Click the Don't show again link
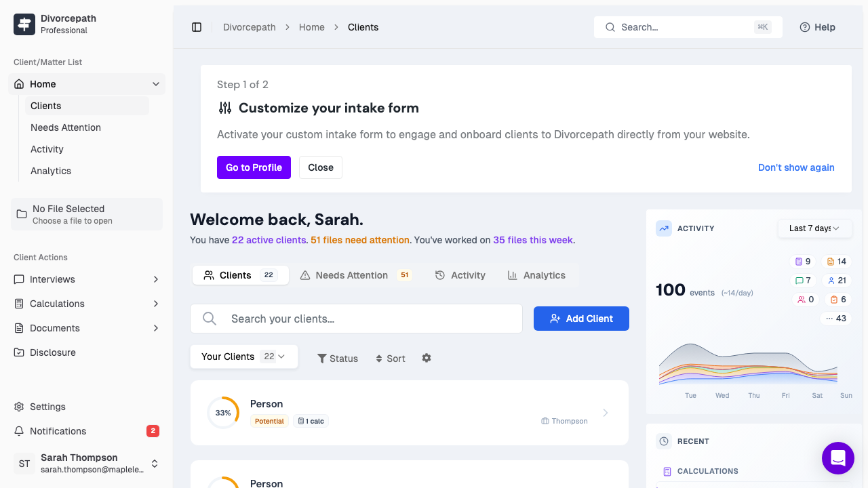 [x=796, y=167]
